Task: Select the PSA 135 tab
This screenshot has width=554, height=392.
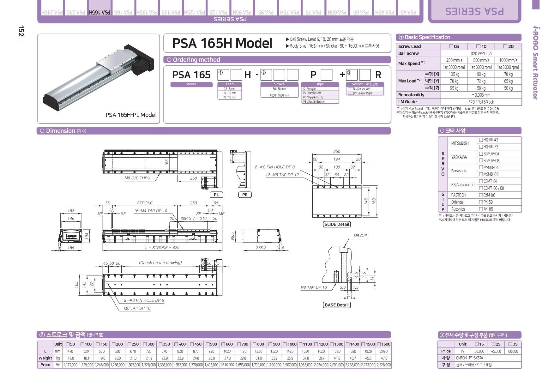Action: coord(171,8)
